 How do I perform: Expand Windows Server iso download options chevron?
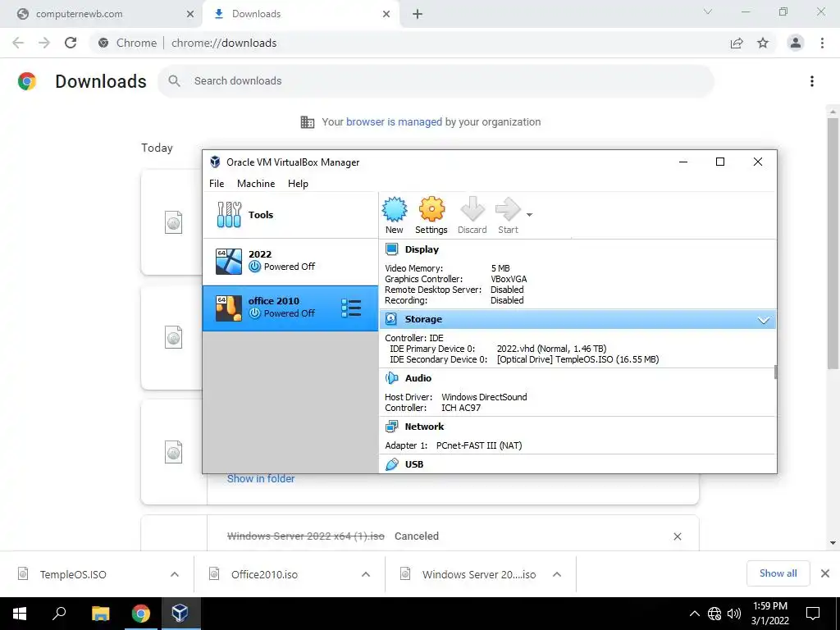[x=557, y=574]
